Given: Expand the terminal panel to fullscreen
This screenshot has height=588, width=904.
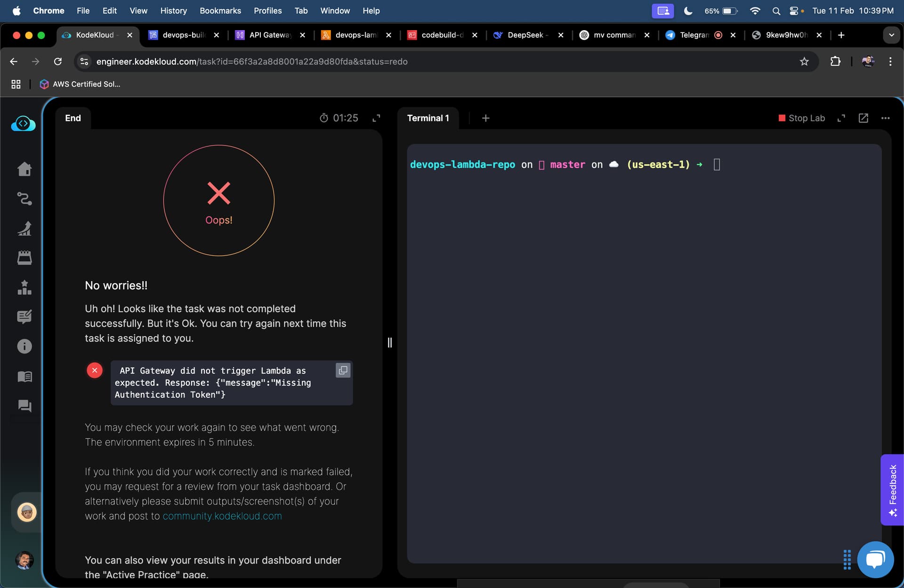Looking at the screenshot, I should point(841,118).
